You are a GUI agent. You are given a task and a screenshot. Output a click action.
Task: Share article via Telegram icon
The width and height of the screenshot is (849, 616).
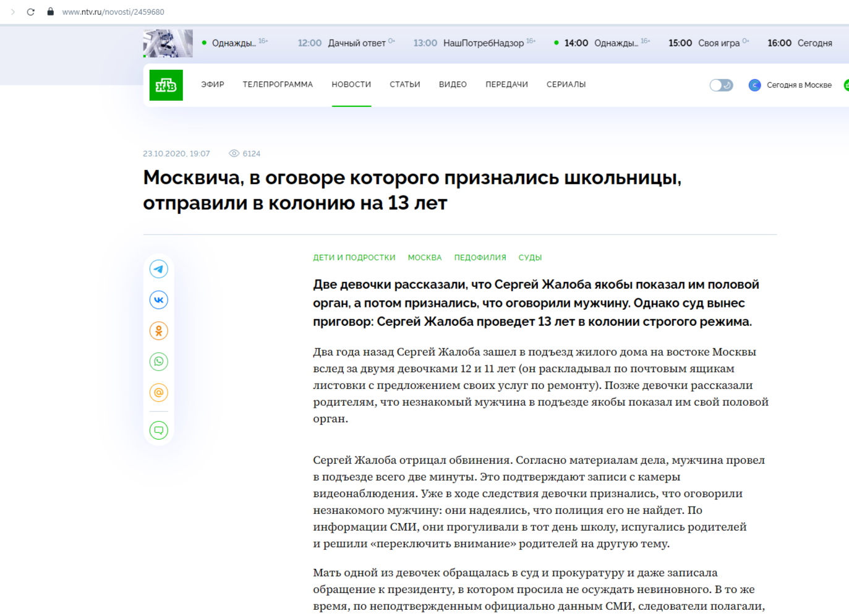[159, 269]
